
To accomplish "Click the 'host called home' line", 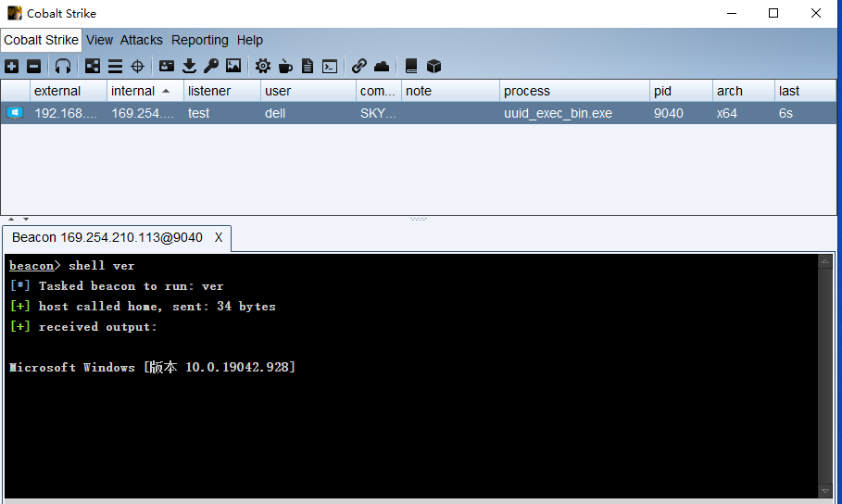I will [143, 307].
